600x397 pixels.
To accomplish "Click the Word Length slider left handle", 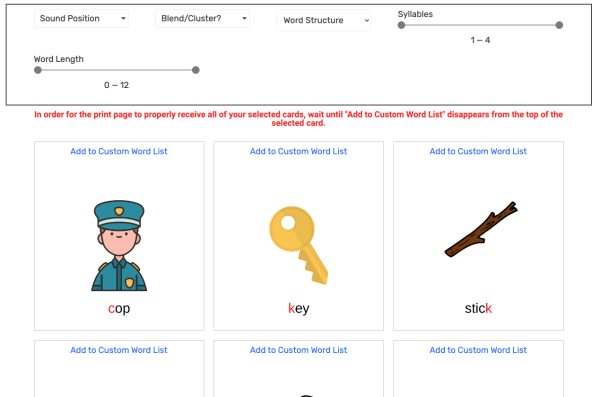I will coord(38,70).
